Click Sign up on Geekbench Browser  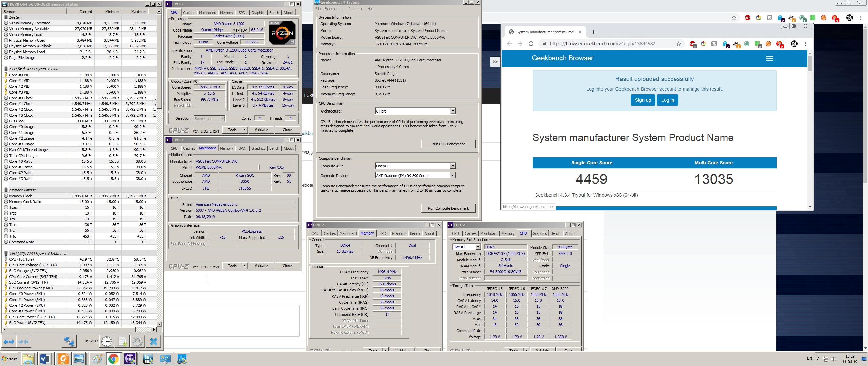pyautogui.click(x=643, y=100)
